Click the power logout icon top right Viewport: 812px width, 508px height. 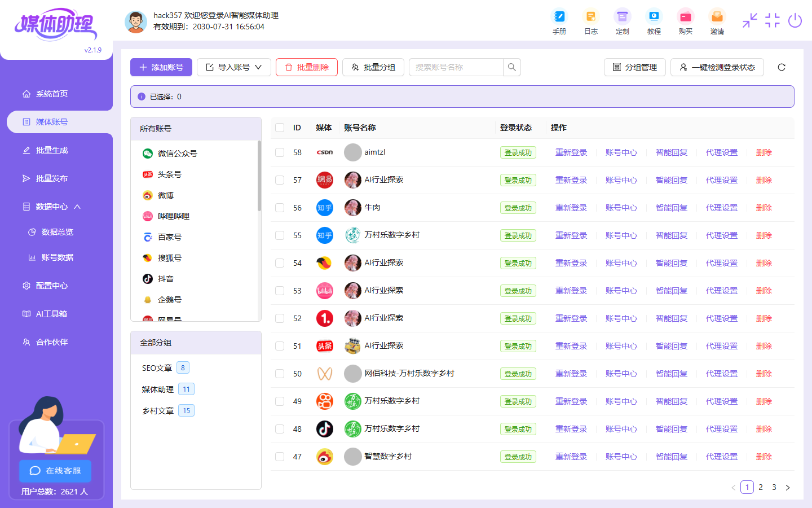795,21
